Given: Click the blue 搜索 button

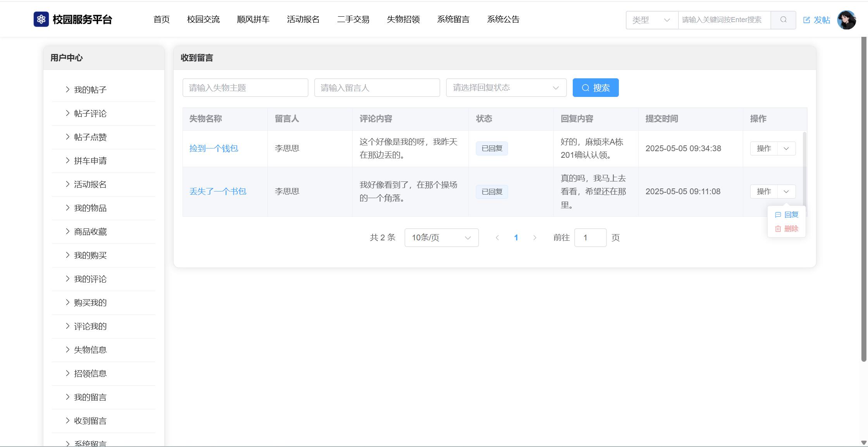Looking at the screenshot, I should pyautogui.click(x=595, y=88).
